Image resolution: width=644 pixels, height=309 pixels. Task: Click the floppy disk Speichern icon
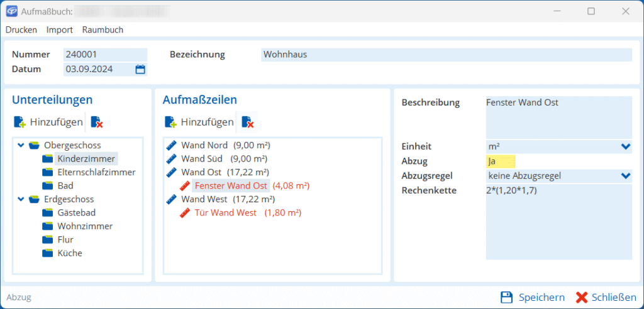point(506,297)
